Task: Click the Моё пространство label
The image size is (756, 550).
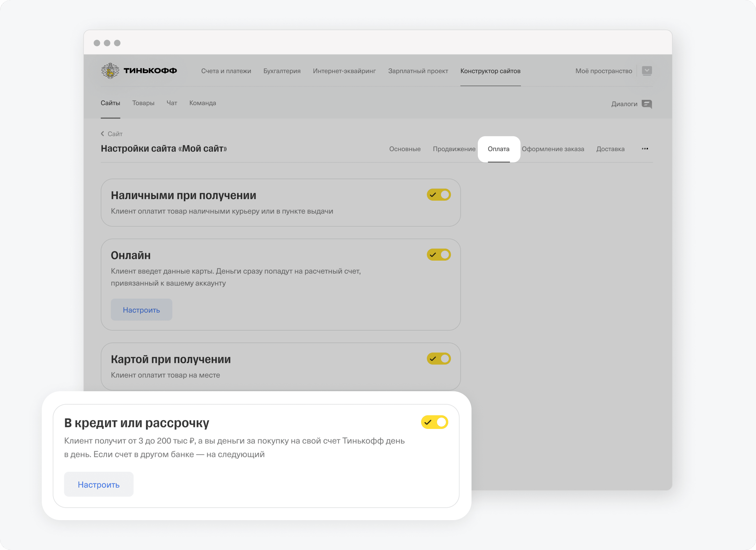Action: [x=603, y=71]
